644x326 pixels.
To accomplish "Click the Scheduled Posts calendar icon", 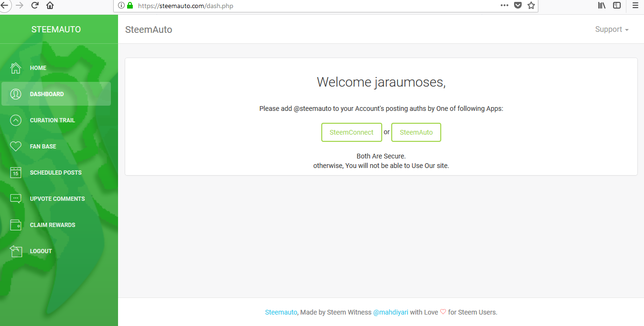I will pyautogui.click(x=16, y=173).
